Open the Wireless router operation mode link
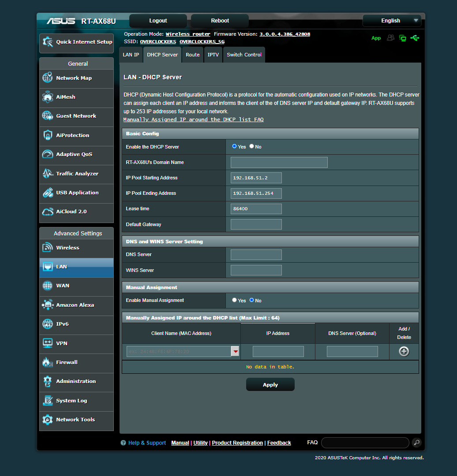This screenshot has height=476, width=457. (188, 34)
